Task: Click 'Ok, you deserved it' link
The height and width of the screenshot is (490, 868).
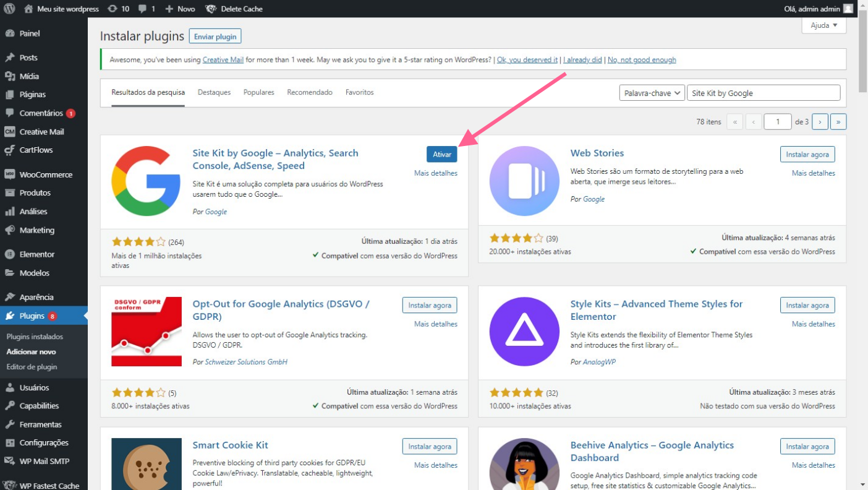Action: (x=527, y=60)
